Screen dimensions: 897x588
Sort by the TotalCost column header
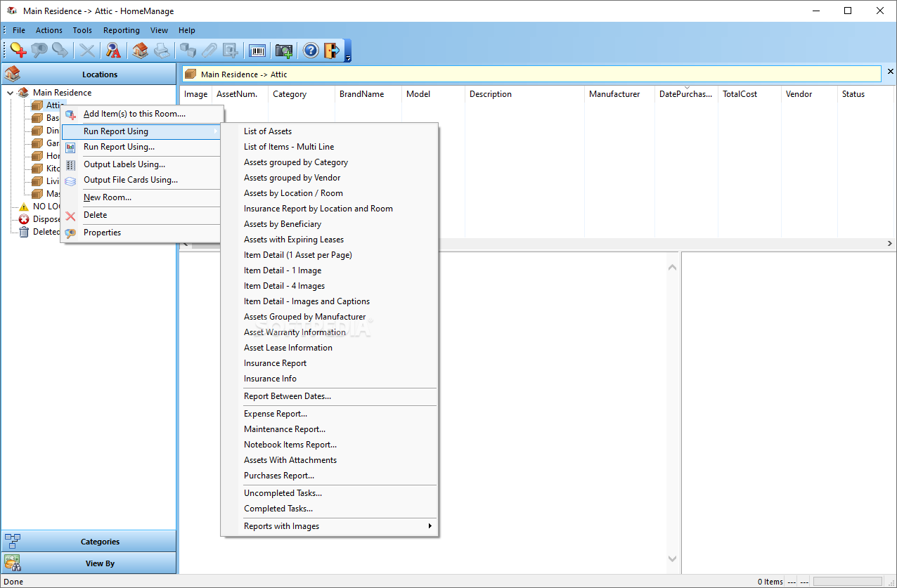click(x=750, y=94)
